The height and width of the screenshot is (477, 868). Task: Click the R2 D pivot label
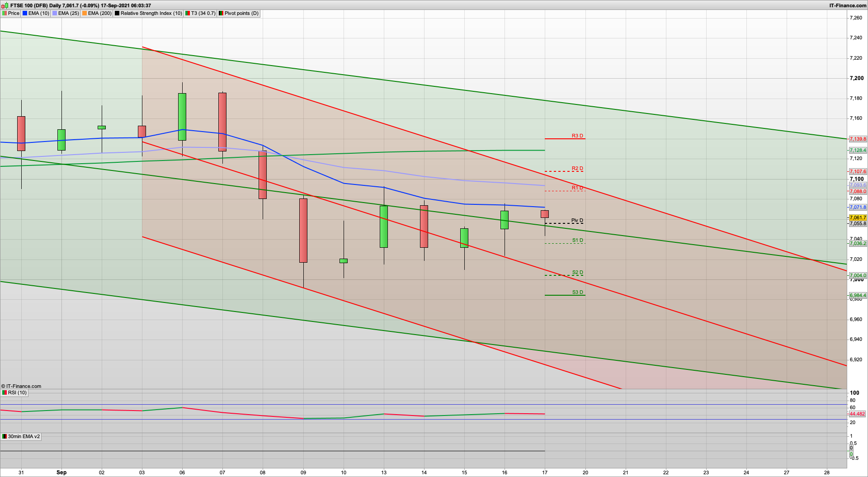[x=577, y=168]
